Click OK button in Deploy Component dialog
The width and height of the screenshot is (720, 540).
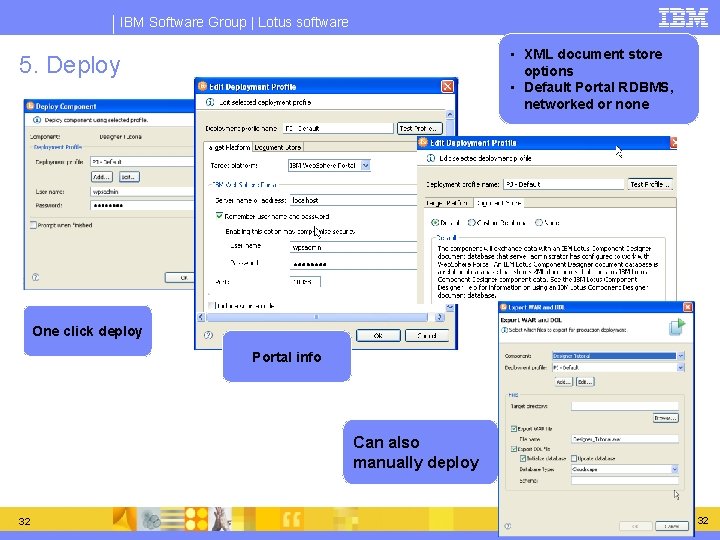180,277
